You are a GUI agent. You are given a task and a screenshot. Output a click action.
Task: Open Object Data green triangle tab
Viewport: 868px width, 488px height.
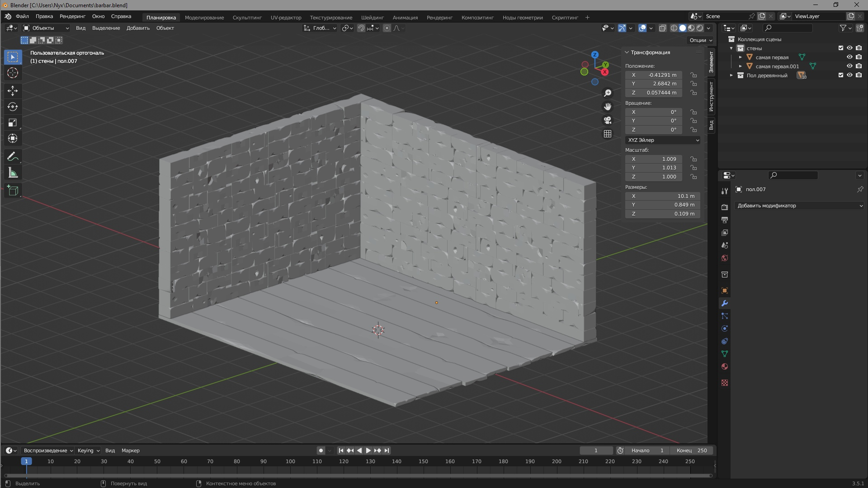[x=725, y=354]
